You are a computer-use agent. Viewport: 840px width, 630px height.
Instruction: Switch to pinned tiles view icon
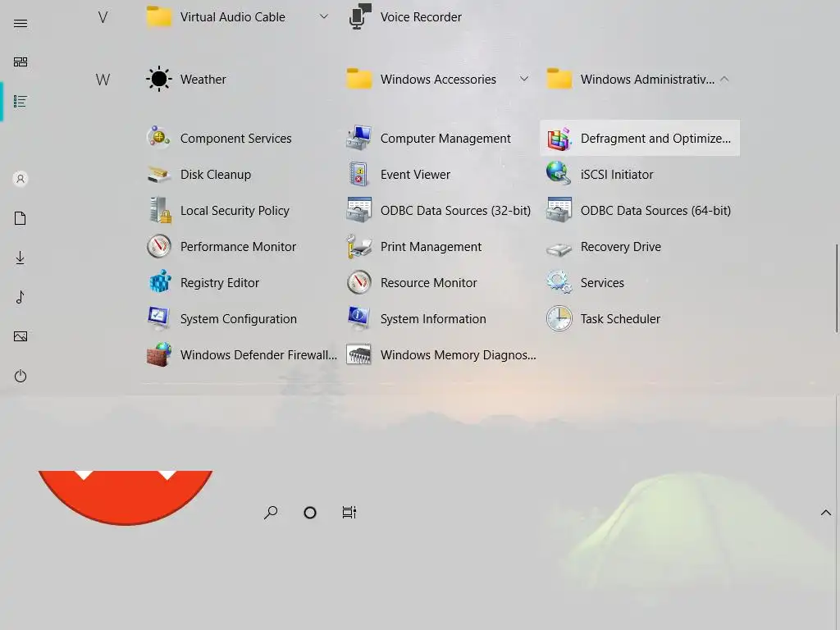(21, 62)
